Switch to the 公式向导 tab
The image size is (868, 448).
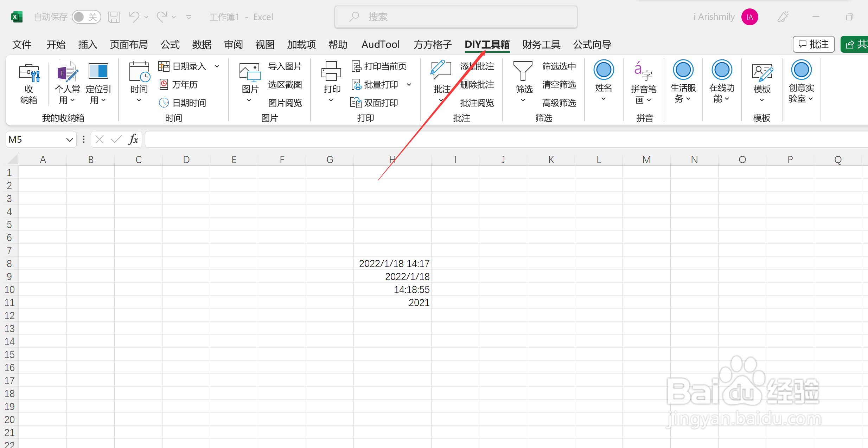click(592, 45)
